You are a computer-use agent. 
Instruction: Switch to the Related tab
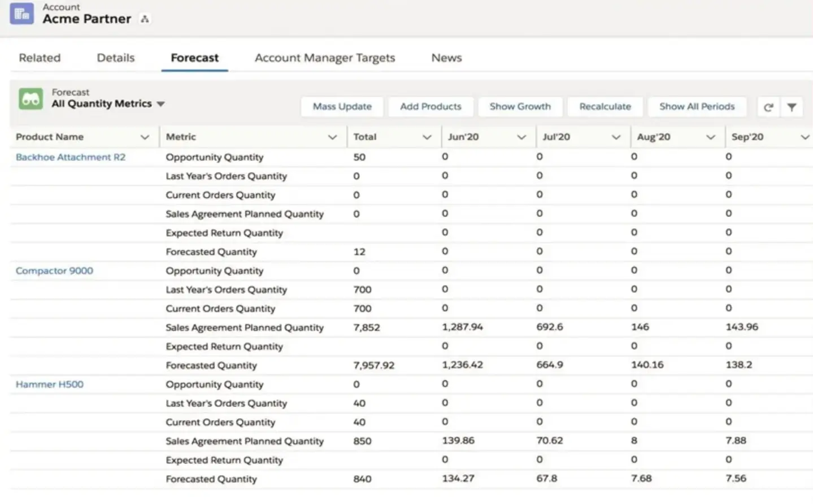40,58
